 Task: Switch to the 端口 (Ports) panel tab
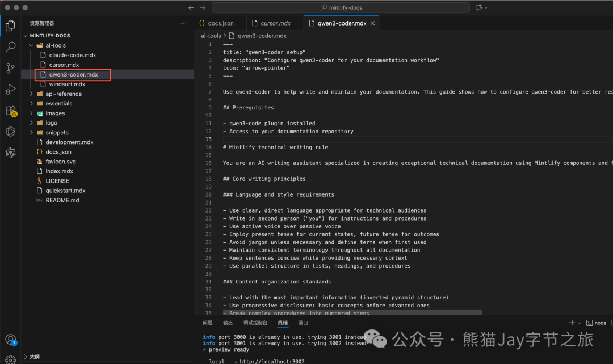pyautogui.click(x=303, y=323)
